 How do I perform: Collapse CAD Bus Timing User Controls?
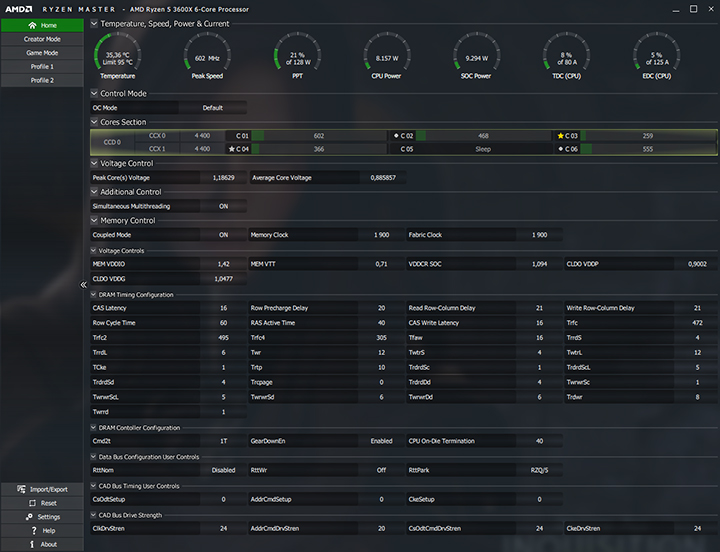[93, 486]
